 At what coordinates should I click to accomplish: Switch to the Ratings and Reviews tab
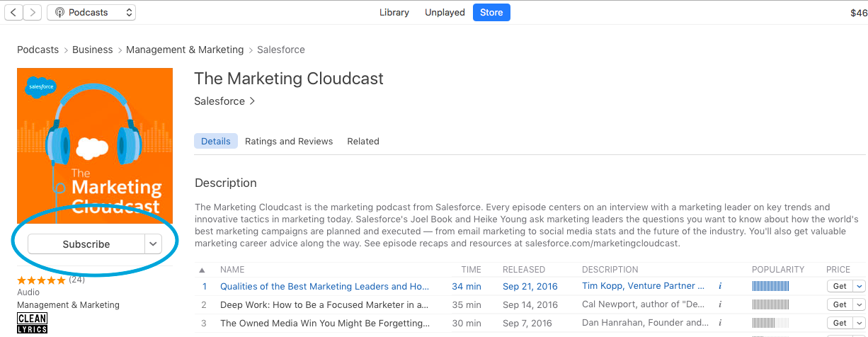click(288, 141)
